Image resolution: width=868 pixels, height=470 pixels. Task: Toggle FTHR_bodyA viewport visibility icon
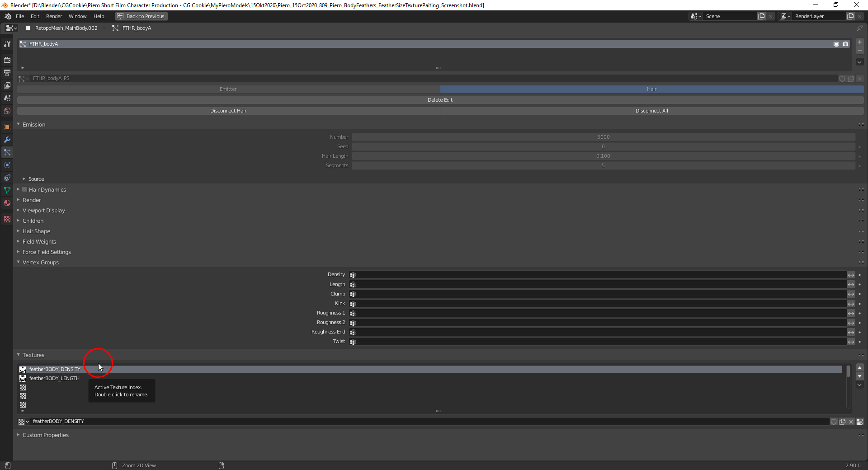836,44
